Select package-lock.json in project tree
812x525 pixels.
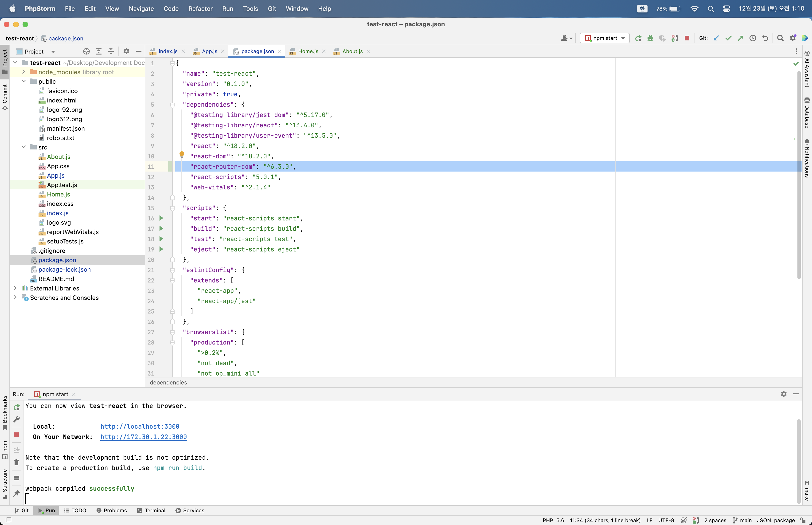pos(64,269)
